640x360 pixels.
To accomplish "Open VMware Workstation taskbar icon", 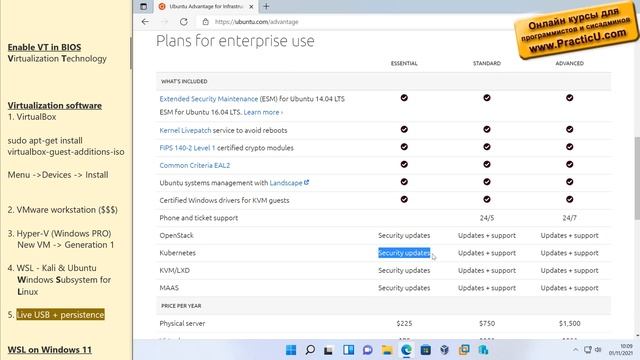I will (464, 350).
